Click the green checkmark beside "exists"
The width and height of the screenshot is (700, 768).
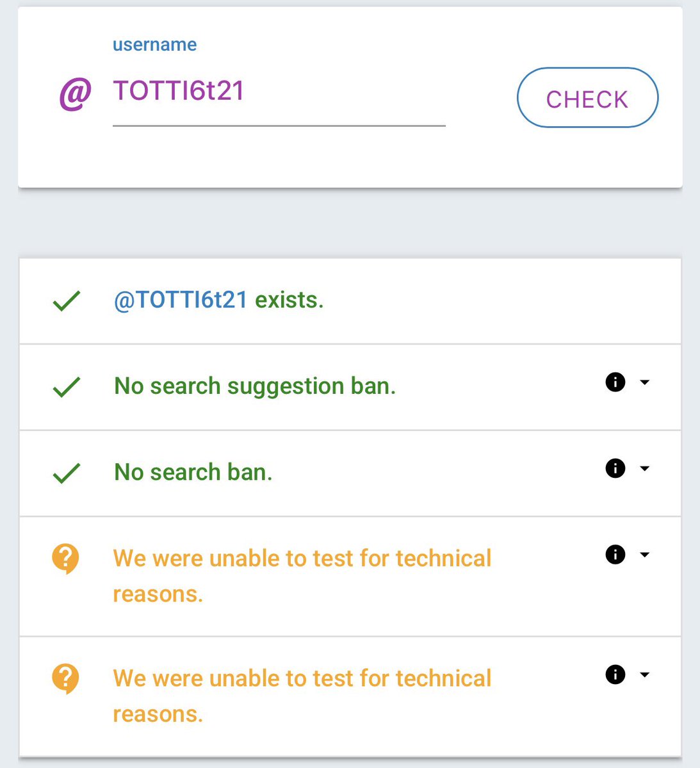coord(67,300)
